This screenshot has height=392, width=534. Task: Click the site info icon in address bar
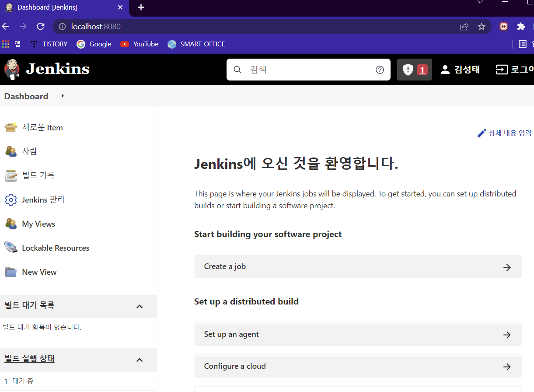coord(62,27)
